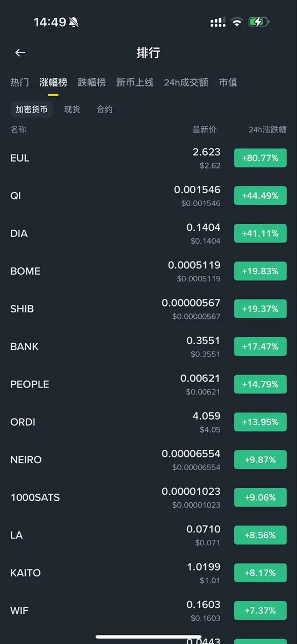The width and height of the screenshot is (297, 644).
Task: Sort by 最新价 column header
Action: click(x=205, y=130)
